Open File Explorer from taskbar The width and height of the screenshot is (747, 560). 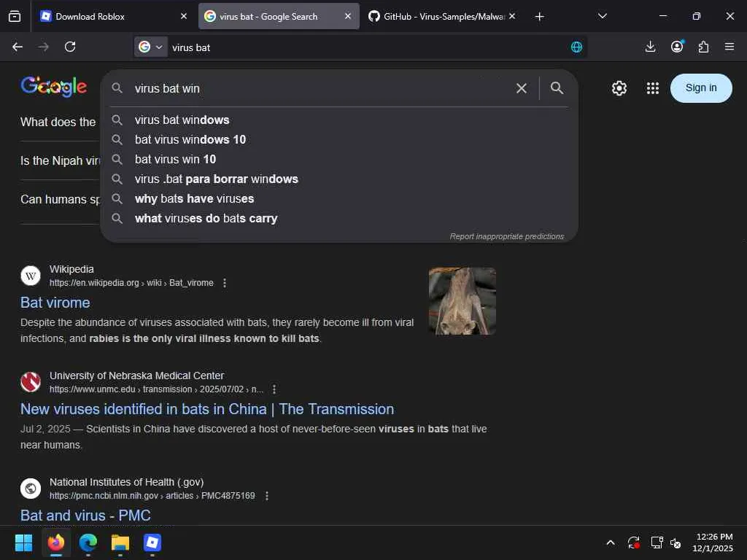tap(120, 542)
